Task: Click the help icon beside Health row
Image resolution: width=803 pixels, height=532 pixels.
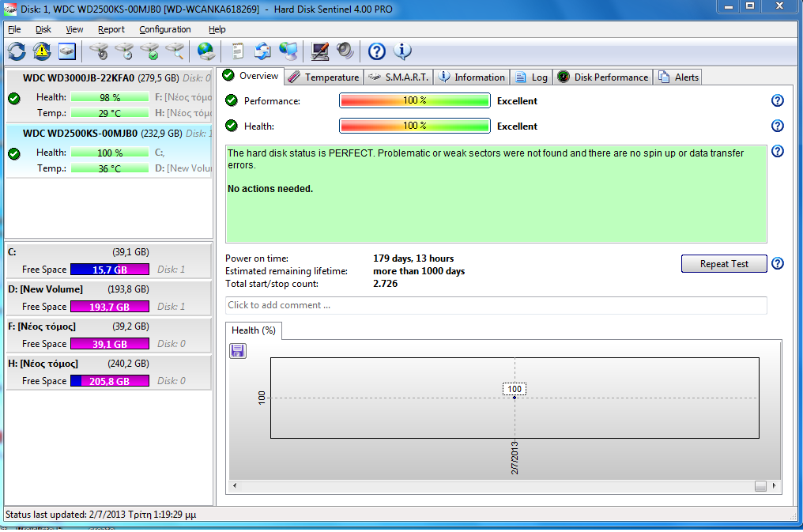Action: tap(778, 126)
